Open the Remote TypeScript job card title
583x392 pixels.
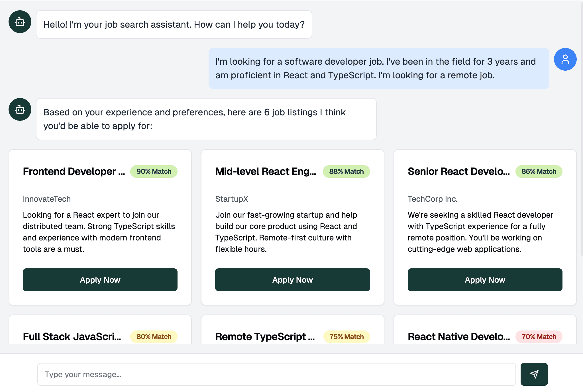(x=265, y=337)
